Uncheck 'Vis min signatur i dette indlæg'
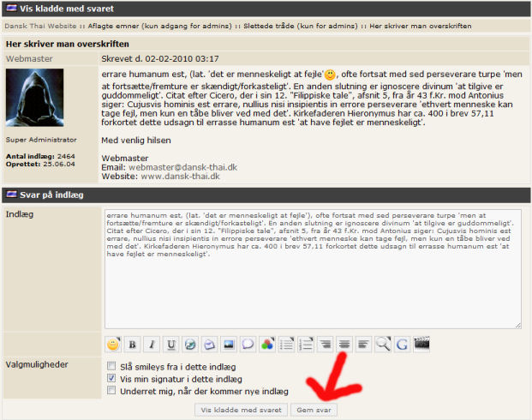 pyautogui.click(x=111, y=378)
